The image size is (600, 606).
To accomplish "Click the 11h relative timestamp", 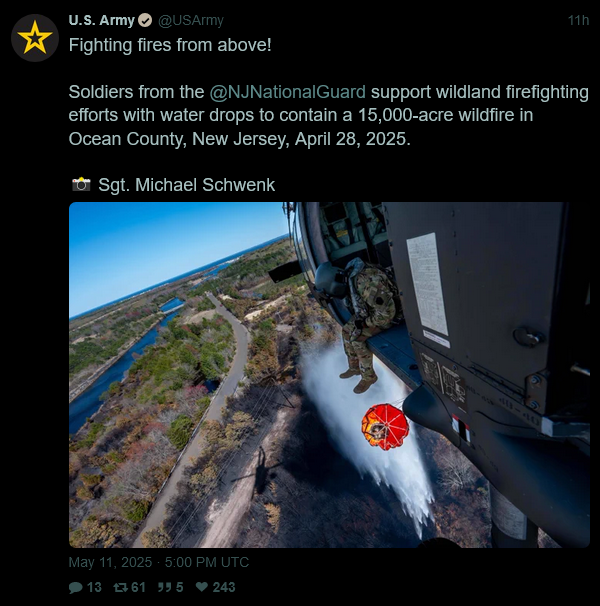I will click(x=578, y=20).
